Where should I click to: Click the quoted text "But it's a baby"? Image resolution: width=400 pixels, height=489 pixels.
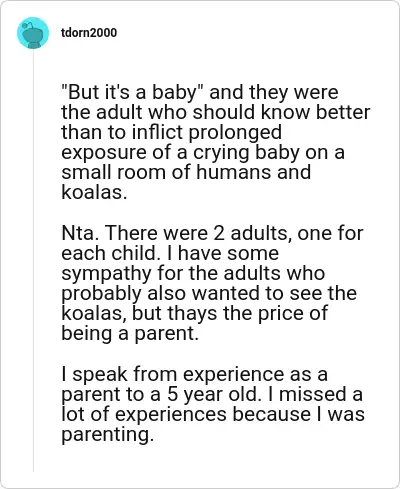(x=133, y=92)
